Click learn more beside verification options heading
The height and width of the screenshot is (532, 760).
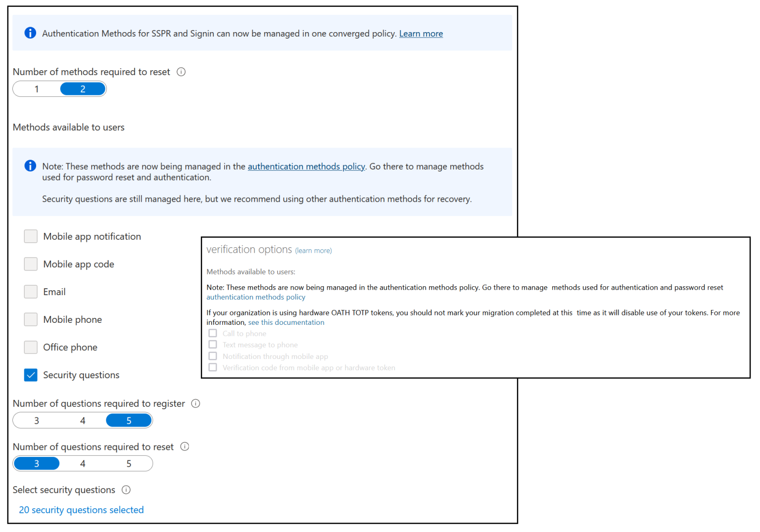[x=313, y=251]
